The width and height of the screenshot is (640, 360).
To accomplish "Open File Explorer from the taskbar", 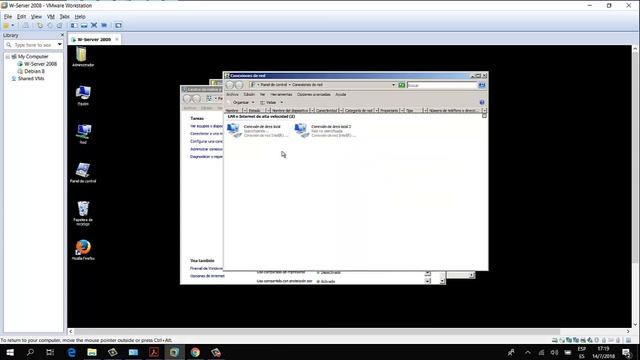I will pyautogui.click(x=92, y=352).
